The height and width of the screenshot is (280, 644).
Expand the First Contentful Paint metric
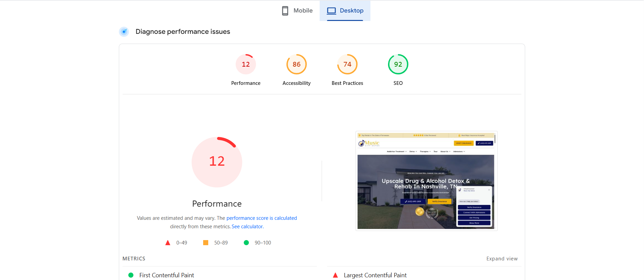pos(167,275)
